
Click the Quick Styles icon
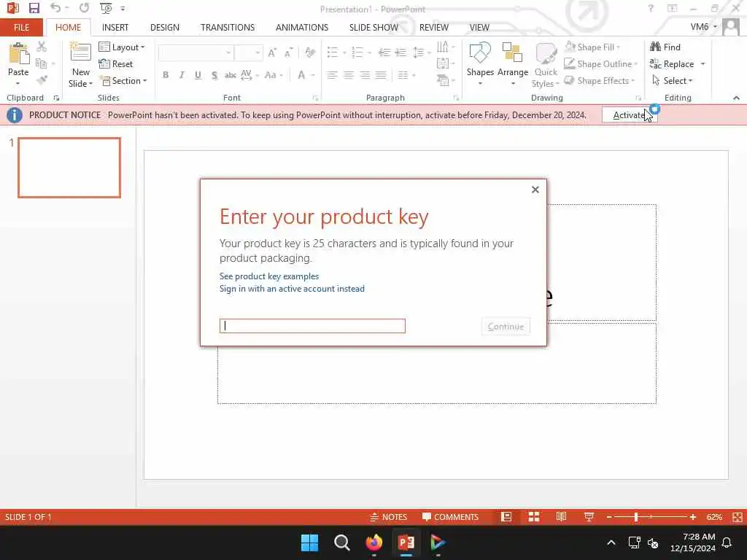pyautogui.click(x=546, y=53)
